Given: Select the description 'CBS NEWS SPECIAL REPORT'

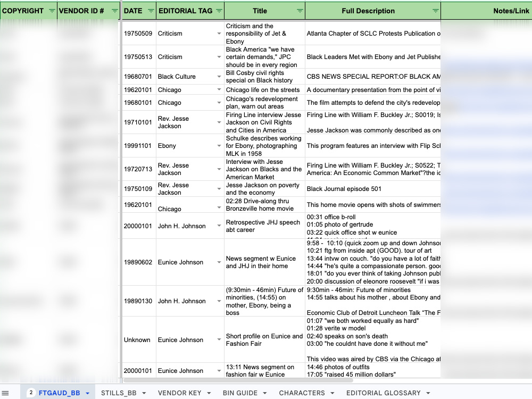Looking at the screenshot, I should 373,77.
